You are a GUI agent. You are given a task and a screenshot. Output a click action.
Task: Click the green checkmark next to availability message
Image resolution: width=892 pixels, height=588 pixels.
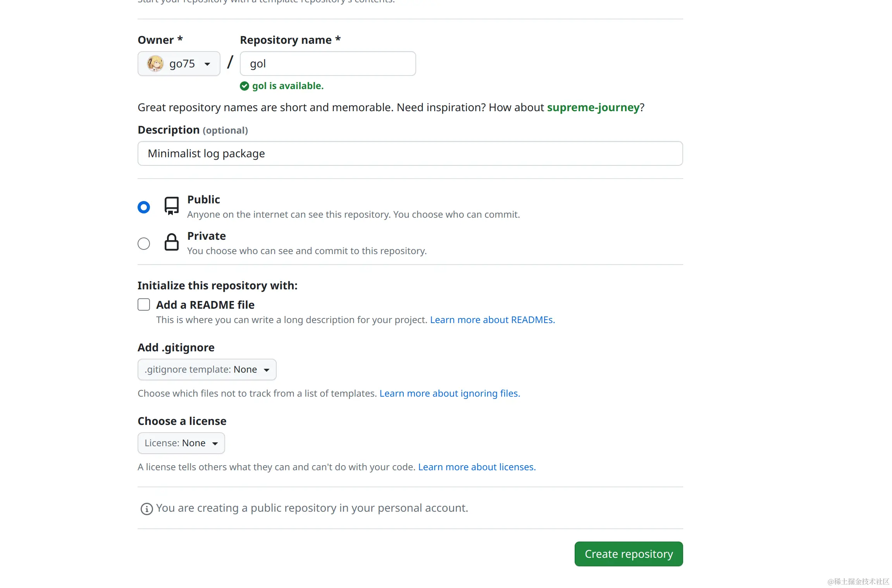pos(245,86)
